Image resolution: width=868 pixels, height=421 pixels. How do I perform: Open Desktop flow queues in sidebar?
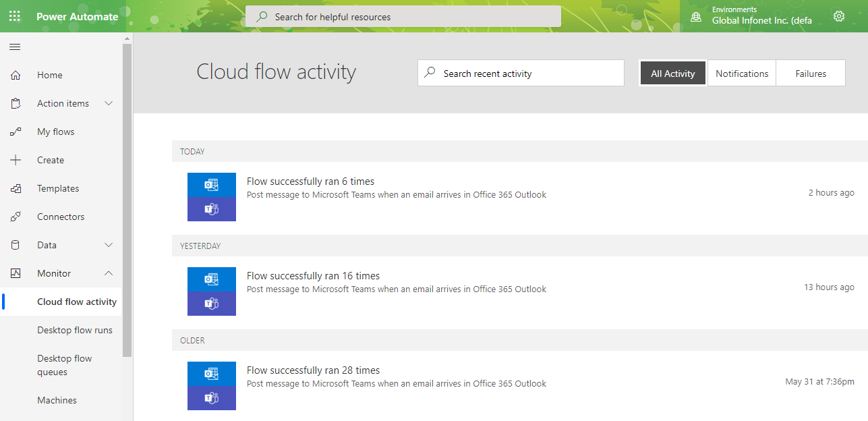(65, 365)
